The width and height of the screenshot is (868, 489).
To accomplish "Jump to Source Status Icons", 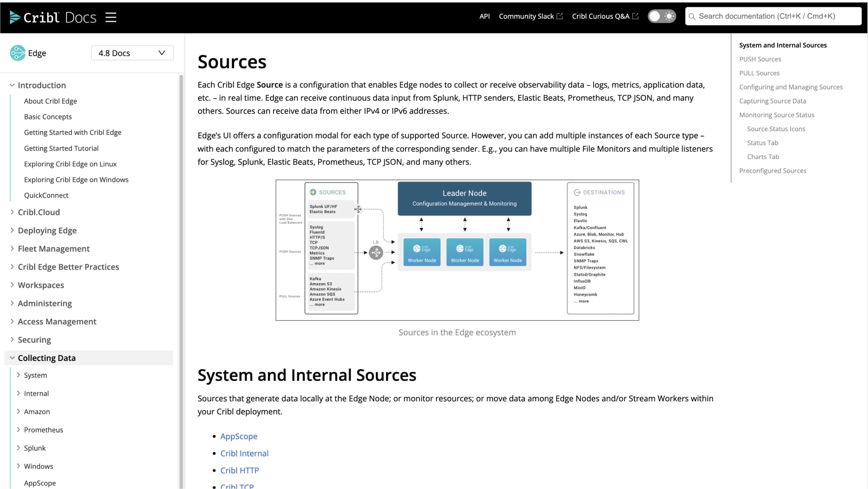I will tap(776, 129).
